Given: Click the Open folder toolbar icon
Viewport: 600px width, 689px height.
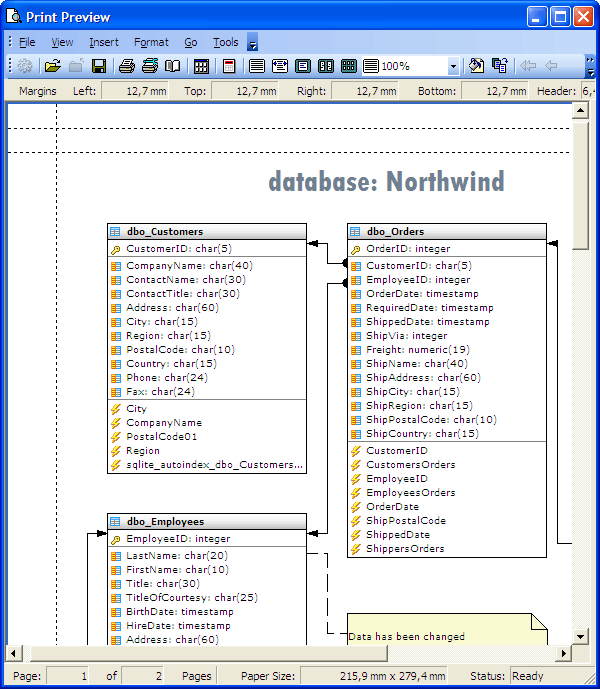Looking at the screenshot, I should 52,66.
